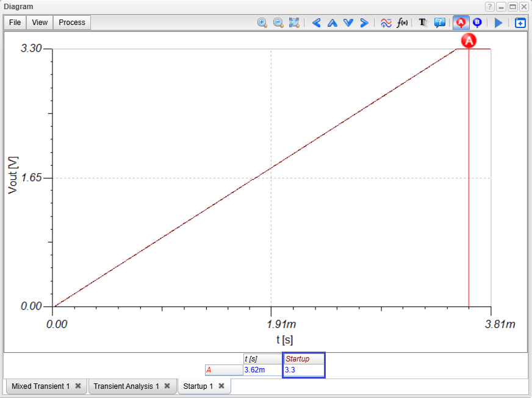This screenshot has height=398, width=532.
Task: Pan the graph left with the arrow
Action: tap(316, 23)
